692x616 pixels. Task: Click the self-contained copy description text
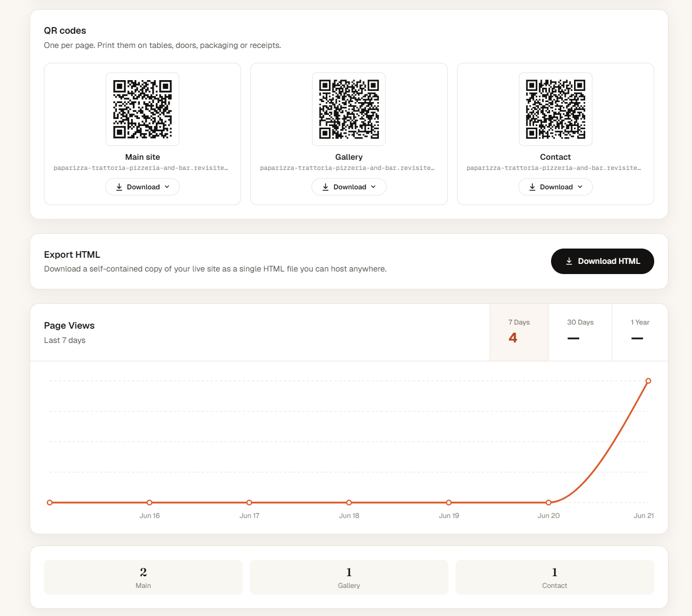click(x=216, y=269)
